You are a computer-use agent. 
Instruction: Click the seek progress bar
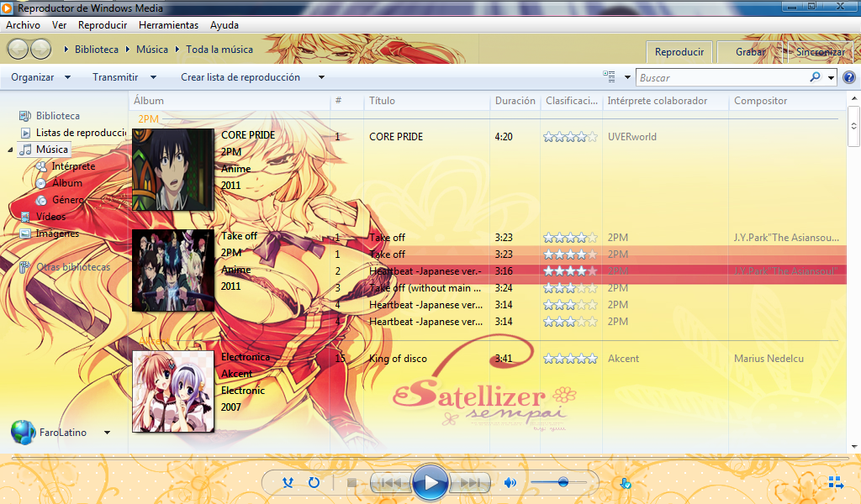[x=430, y=458]
